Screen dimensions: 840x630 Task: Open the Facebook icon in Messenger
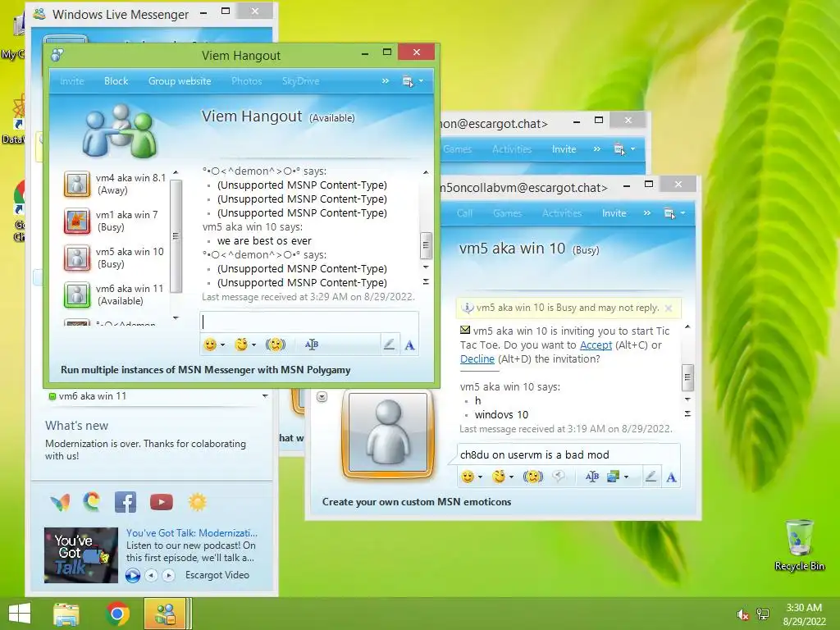126,503
